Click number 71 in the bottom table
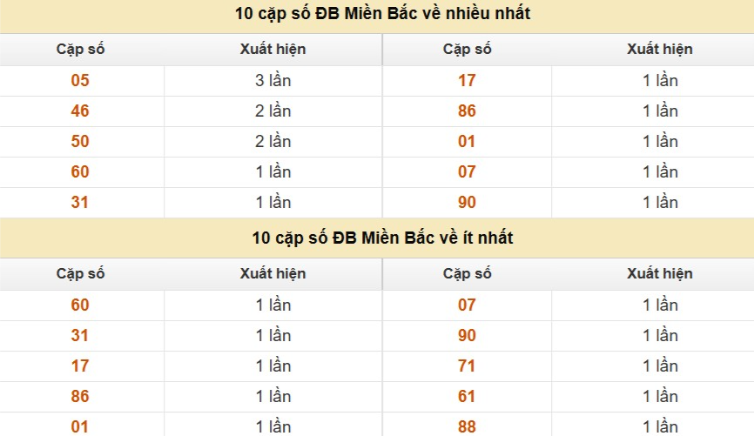754x436 pixels. pos(467,366)
